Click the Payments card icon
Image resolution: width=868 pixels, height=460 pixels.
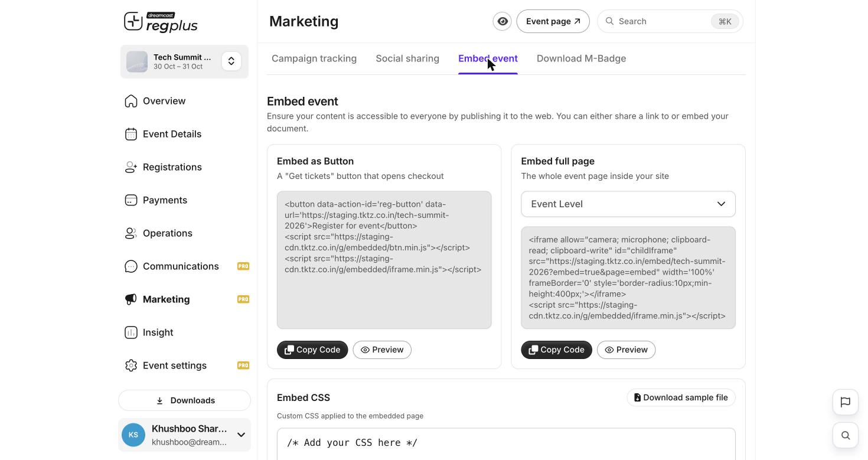[x=131, y=200]
